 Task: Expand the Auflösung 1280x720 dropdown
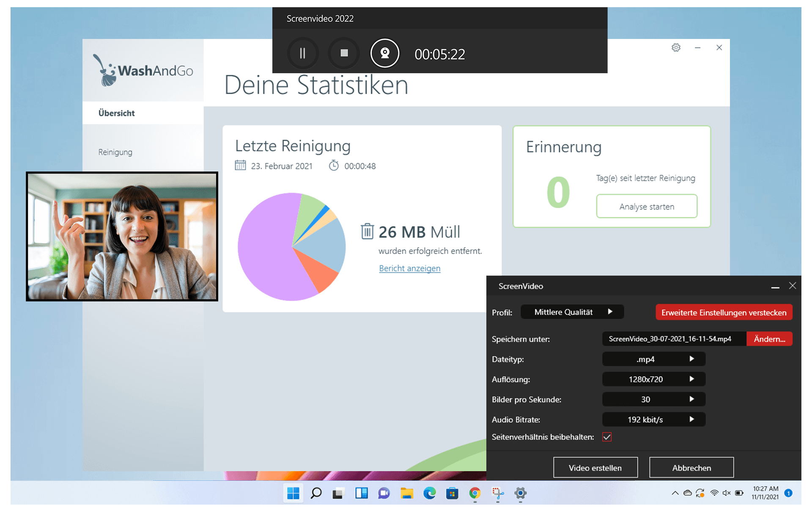(x=653, y=379)
